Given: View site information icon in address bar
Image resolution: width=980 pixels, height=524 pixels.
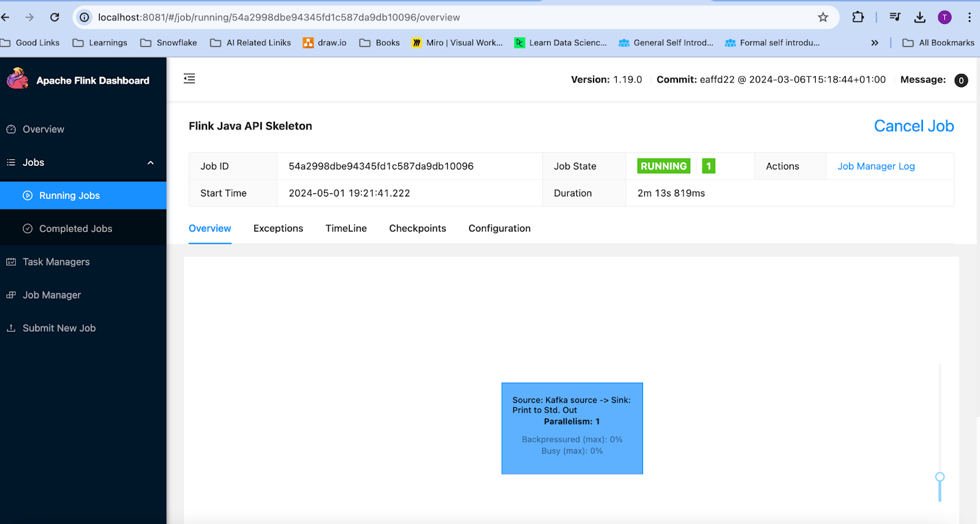Looking at the screenshot, I should [85, 17].
